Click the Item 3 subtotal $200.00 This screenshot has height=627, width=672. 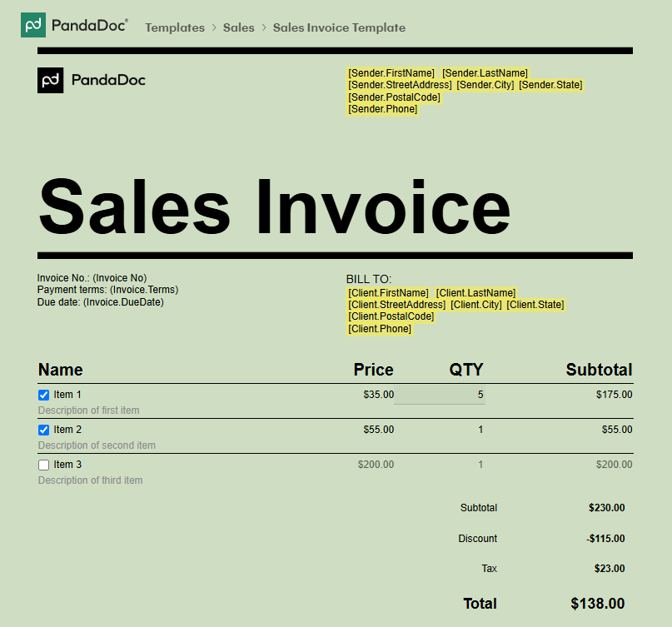(615, 465)
